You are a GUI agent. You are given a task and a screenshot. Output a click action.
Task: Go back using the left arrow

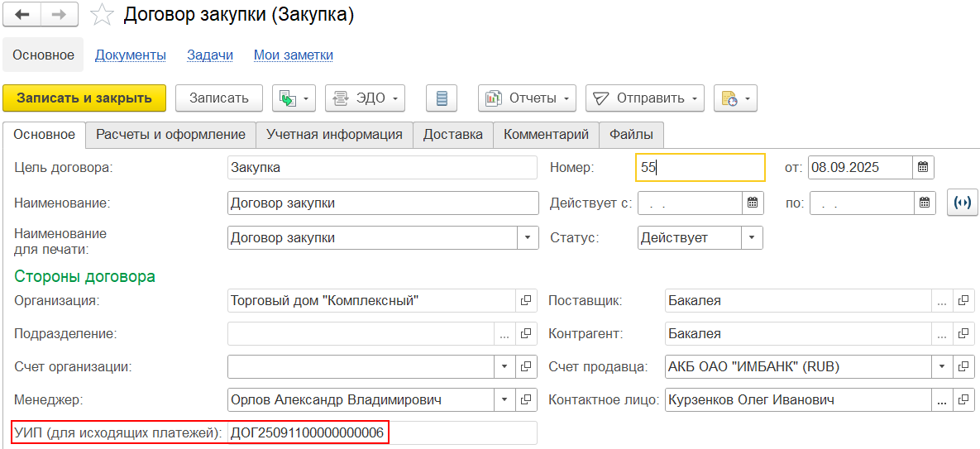click(22, 15)
